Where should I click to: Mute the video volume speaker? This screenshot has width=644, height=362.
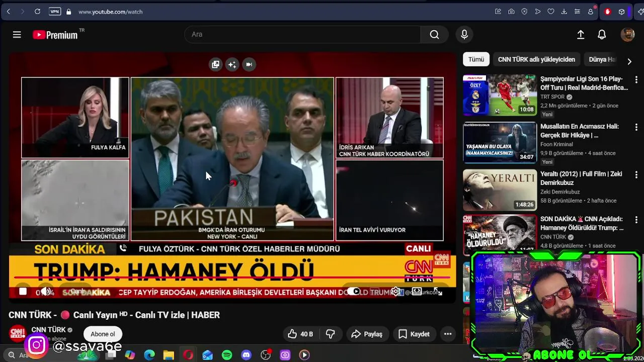(x=45, y=292)
